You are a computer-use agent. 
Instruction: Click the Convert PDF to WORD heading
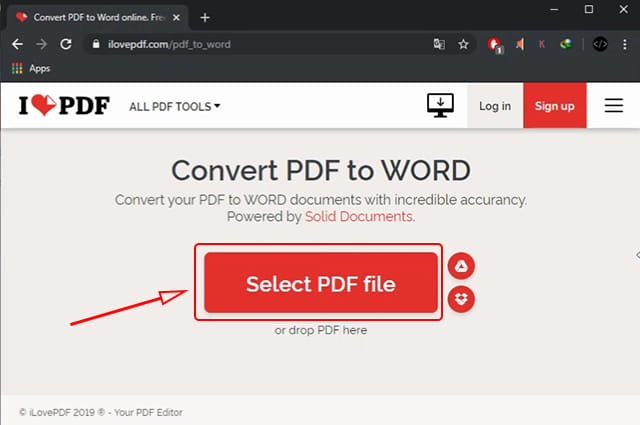coord(321,170)
